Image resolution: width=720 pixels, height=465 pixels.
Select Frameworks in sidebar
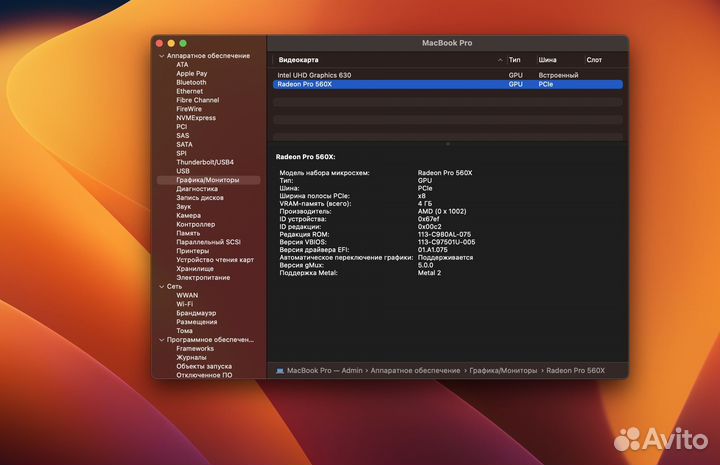click(x=195, y=349)
